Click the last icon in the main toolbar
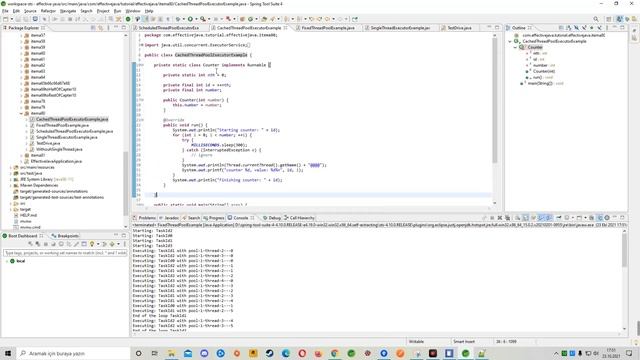The image size is (640, 360). 355,19
